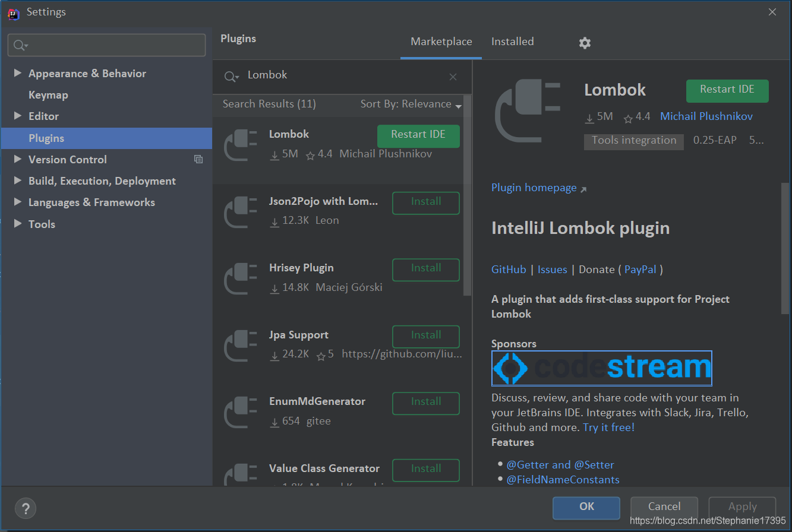792x532 pixels.
Task: Open the PayPal donate link
Action: tap(640, 270)
